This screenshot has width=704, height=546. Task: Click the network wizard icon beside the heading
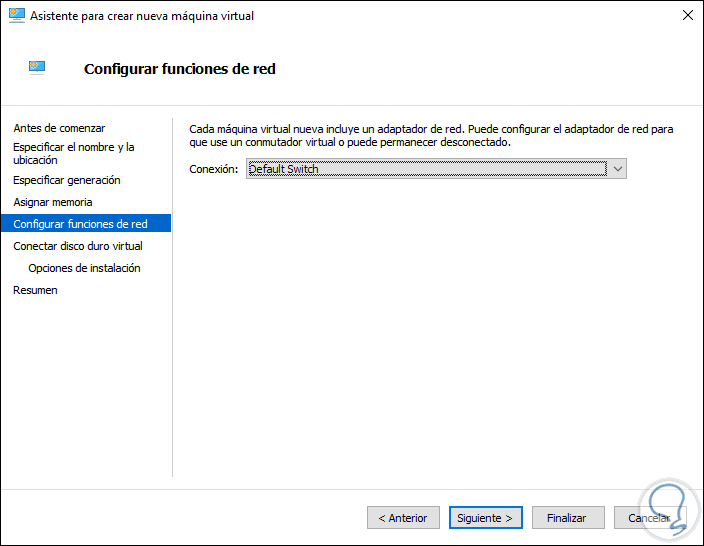pos(37,68)
